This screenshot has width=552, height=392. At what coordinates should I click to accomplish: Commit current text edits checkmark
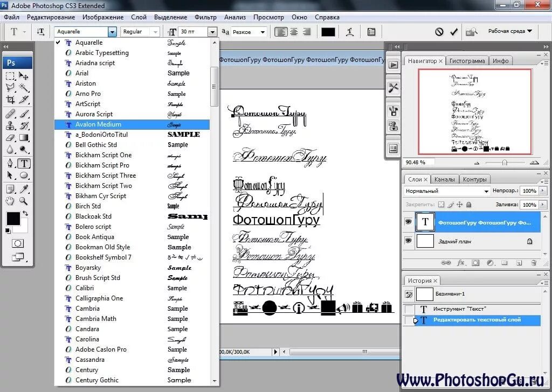(x=454, y=32)
